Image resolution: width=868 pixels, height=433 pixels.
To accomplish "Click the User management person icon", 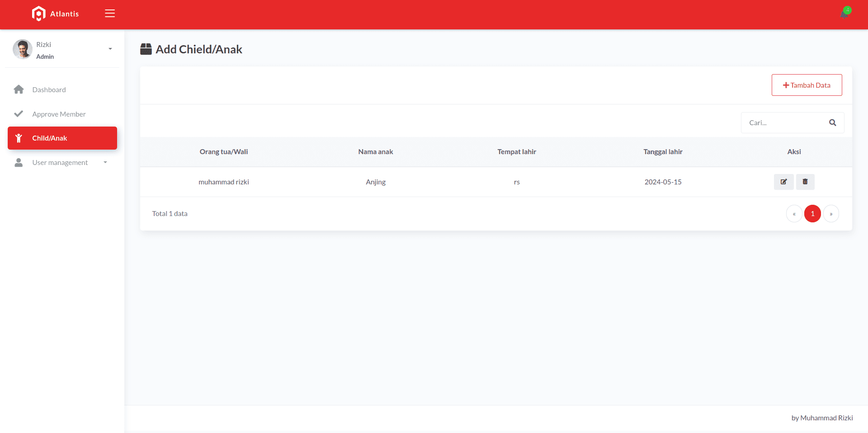I will pyautogui.click(x=19, y=162).
